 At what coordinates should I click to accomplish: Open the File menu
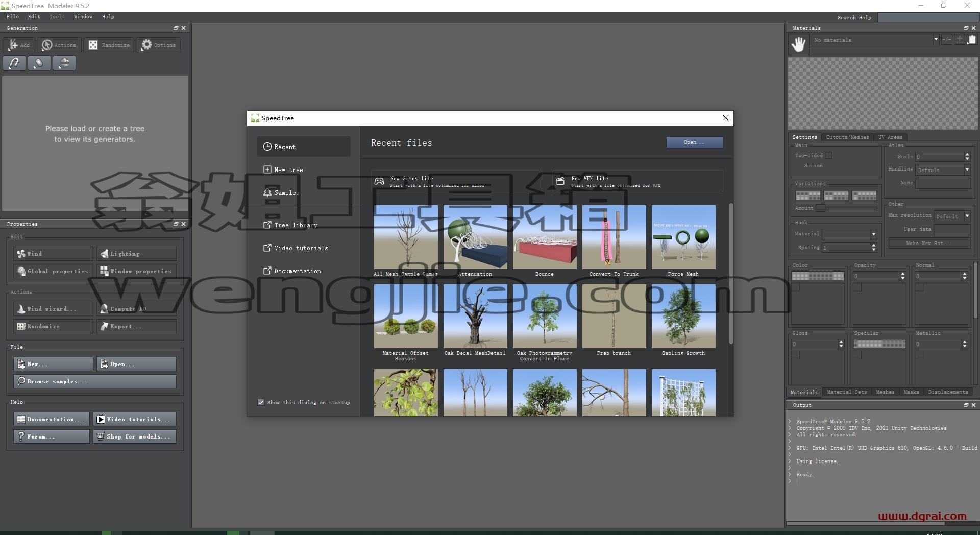pos(13,17)
